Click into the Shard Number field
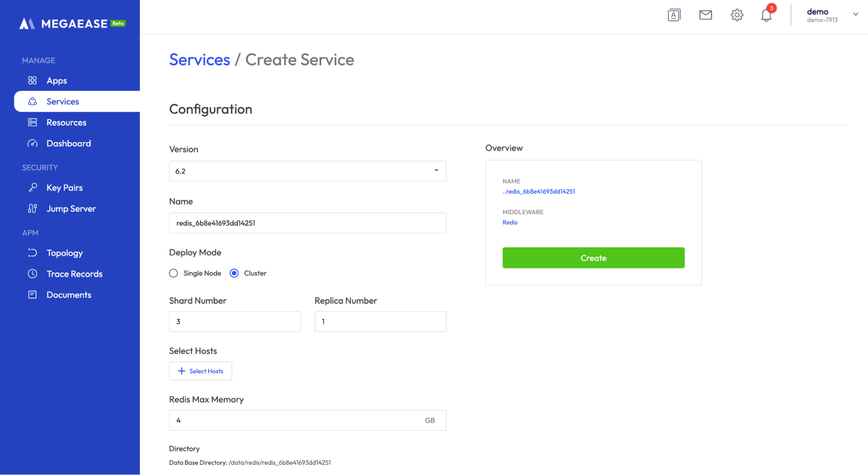This screenshot has width=868, height=475. [x=234, y=322]
